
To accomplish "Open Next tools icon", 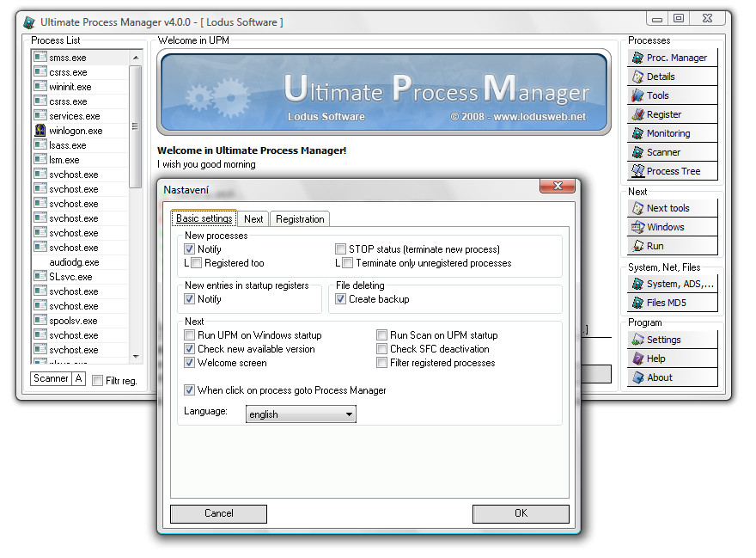I will pyautogui.click(x=637, y=208).
